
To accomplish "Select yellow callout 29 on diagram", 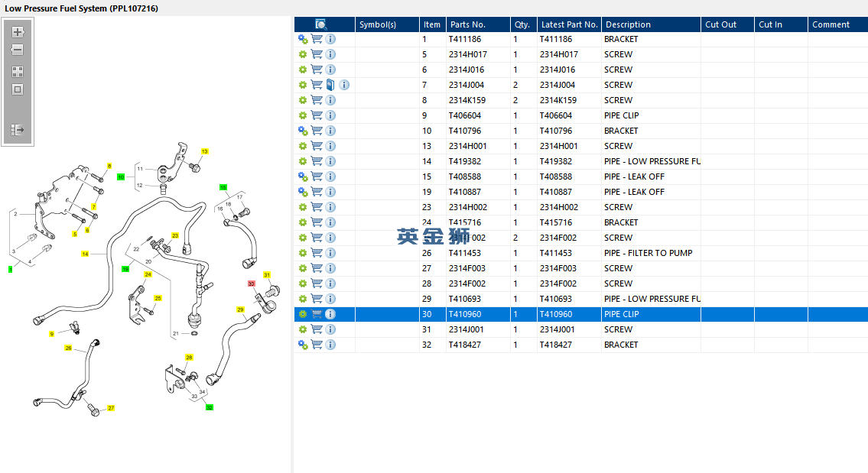I will pyautogui.click(x=240, y=309).
